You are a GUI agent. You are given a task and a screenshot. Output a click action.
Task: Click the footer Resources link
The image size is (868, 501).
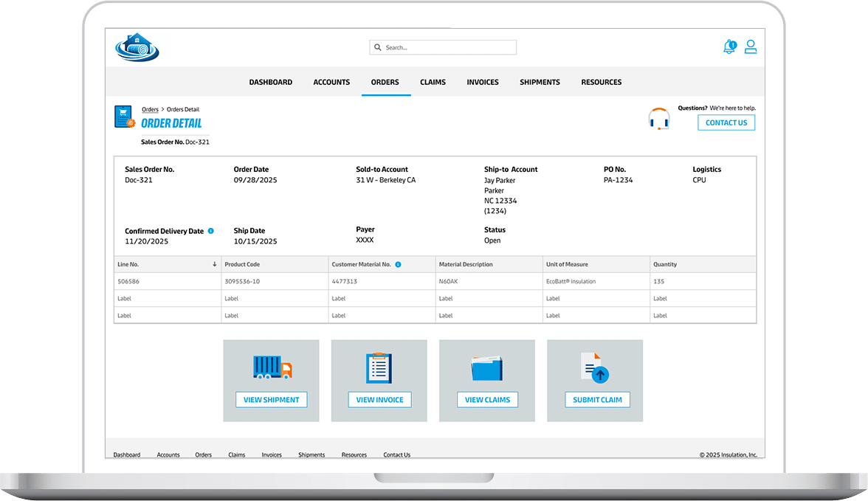tap(354, 455)
